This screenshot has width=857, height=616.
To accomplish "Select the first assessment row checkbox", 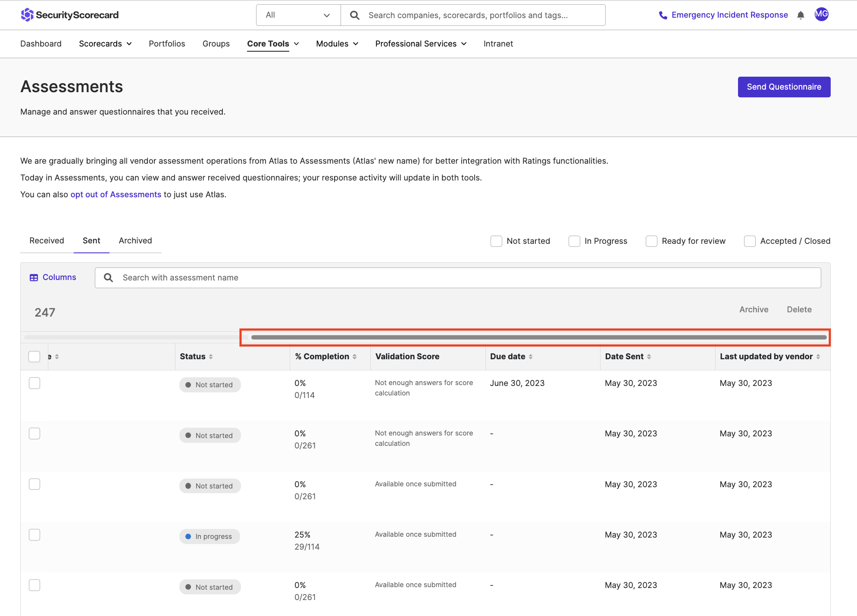I will coord(34,383).
